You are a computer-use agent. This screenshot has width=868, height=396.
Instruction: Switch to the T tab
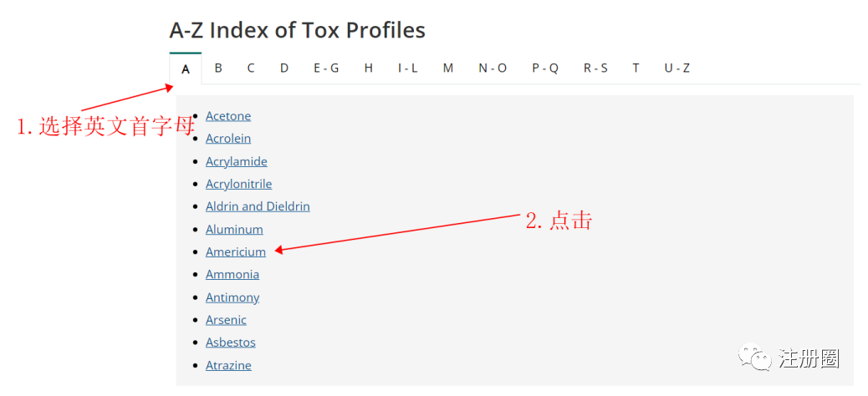point(636,68)
